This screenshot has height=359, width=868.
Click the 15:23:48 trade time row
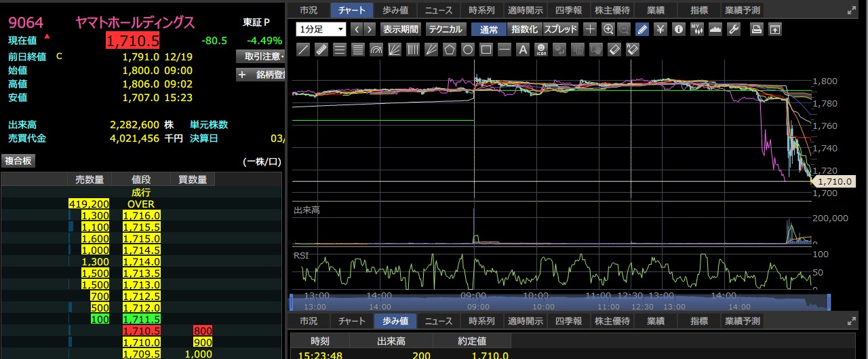[321, 355]
